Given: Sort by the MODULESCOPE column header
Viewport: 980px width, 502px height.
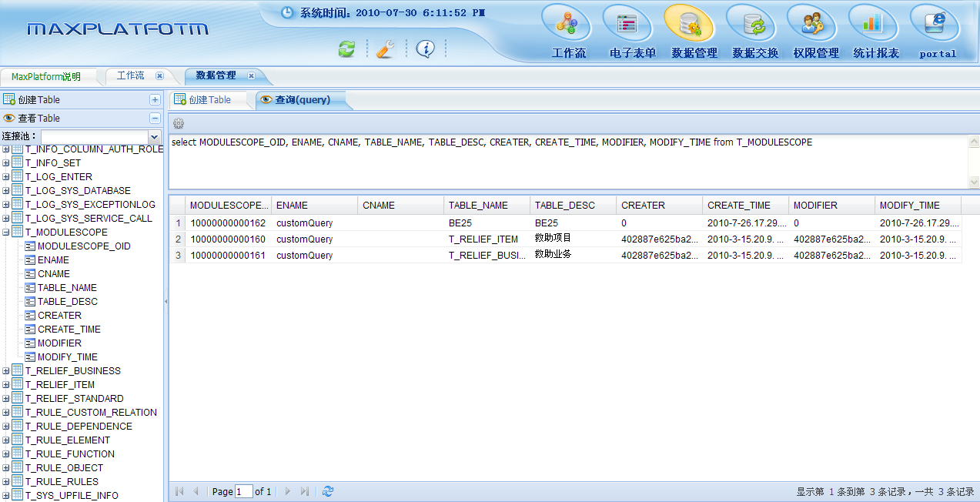Looking at the screenshot, I should pos(229,206).
